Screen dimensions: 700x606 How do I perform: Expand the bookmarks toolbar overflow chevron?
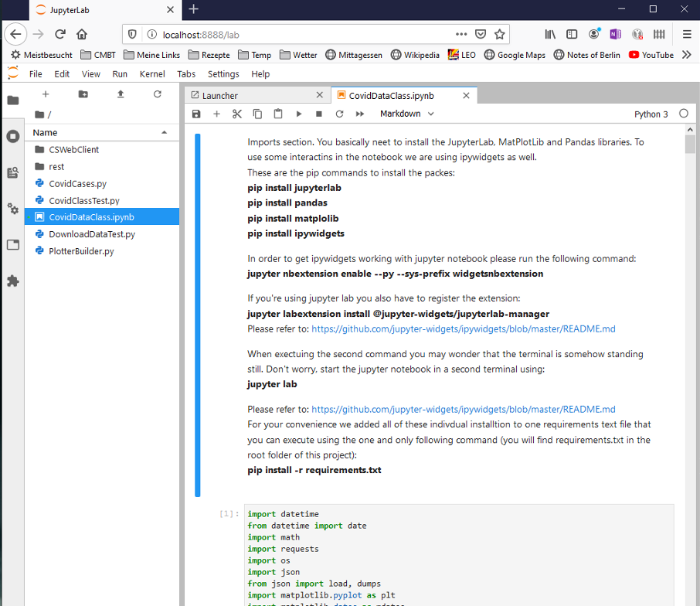coord(686,55)
